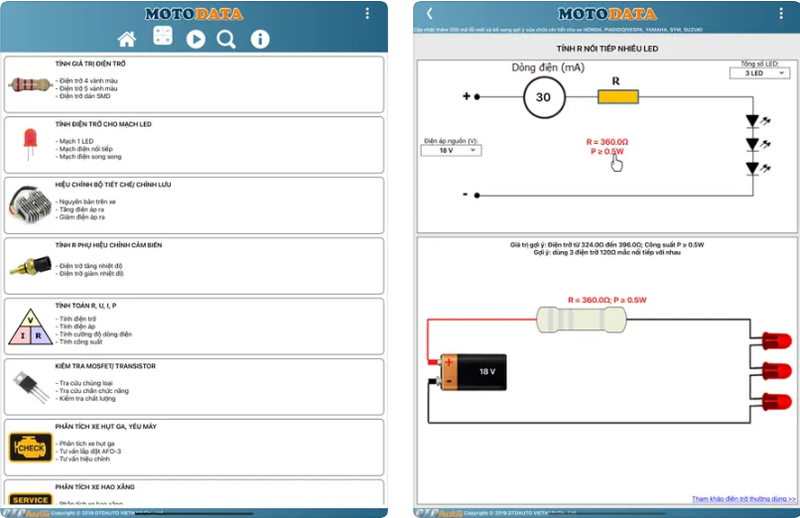Open PHÂN TÍCH XE HỤT GA, YẾU MÁY
Image resolution: width=800 pixels, height=518 pixels.
coord(194,447)
